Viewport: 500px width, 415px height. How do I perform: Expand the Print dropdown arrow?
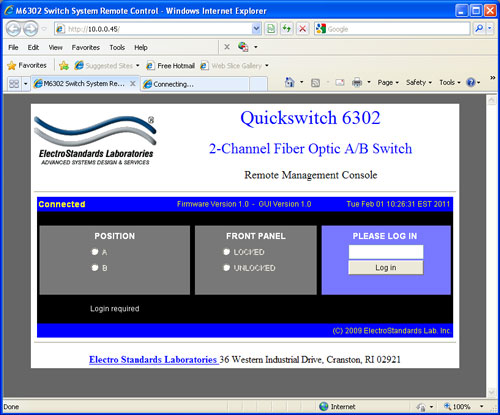(x=369, y=82)
